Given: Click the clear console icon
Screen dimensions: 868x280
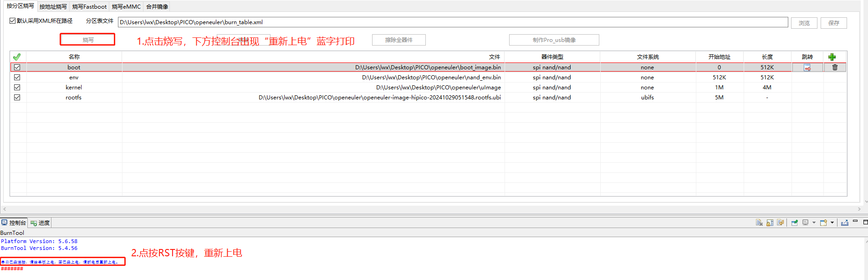Looking at the screenshot, I should (759, 223).
